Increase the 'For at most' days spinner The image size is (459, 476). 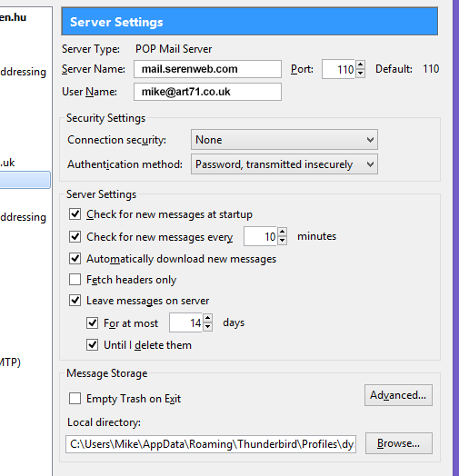[208, 318]
